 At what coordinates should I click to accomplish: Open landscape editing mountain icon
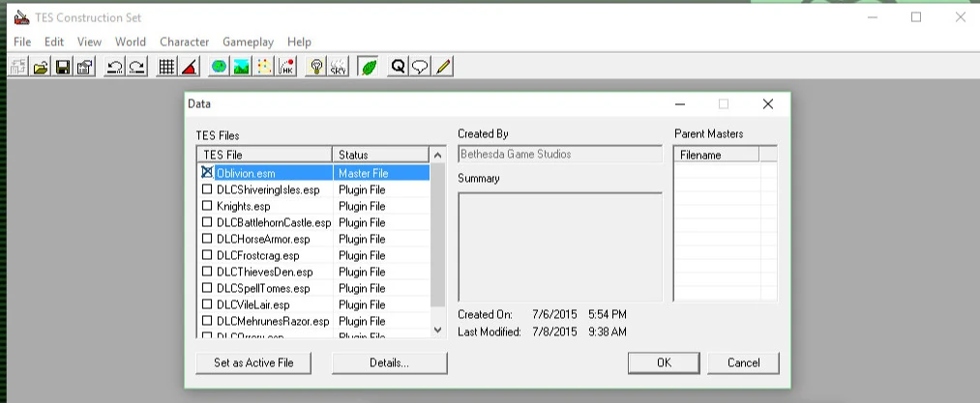coord(241,67)
